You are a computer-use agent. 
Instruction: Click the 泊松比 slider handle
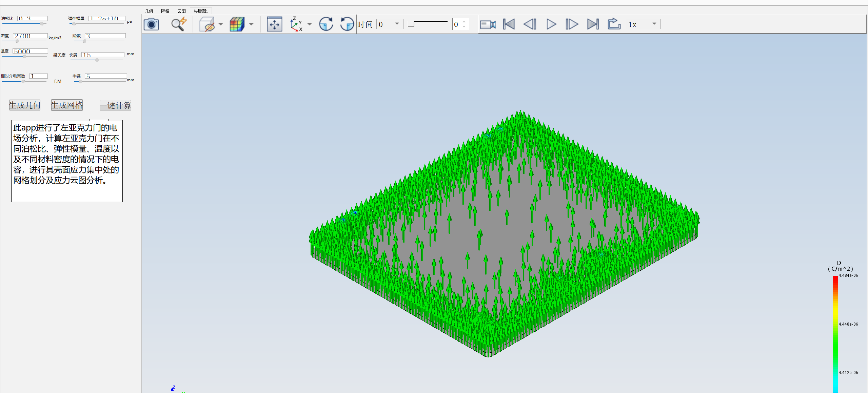[42, 24]
